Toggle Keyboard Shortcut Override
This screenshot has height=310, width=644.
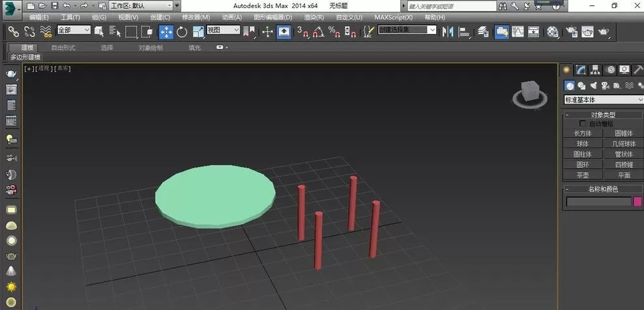click(284, 32)
